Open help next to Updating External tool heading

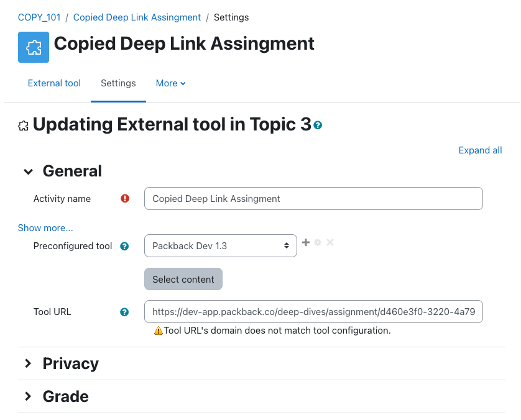318,126
